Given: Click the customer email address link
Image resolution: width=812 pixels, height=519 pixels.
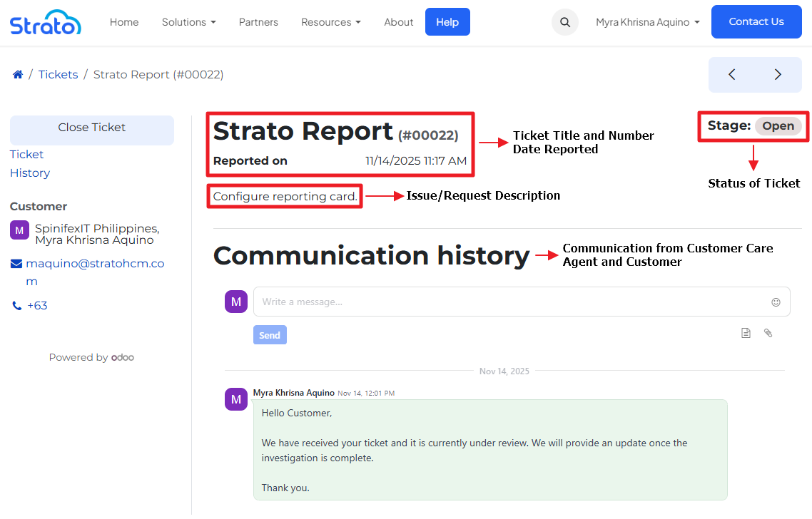Looking at the screenshot, I should (x=95, y=264).
